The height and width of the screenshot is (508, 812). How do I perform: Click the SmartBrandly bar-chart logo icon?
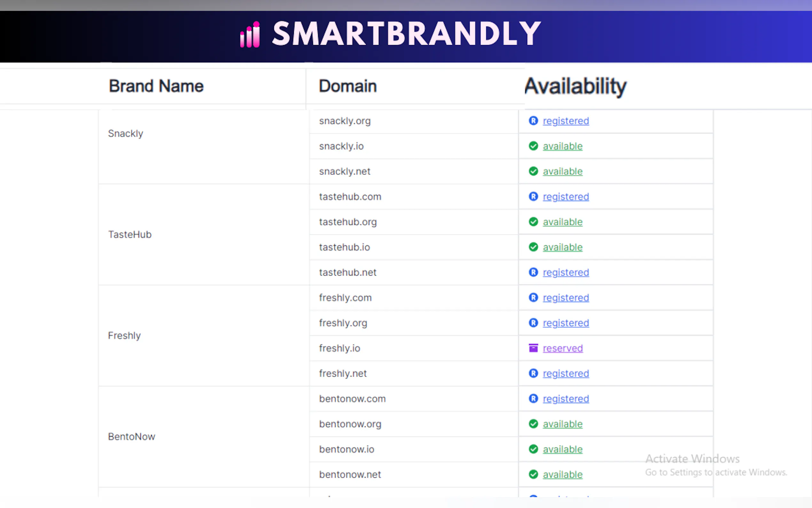tap(250, 35)
